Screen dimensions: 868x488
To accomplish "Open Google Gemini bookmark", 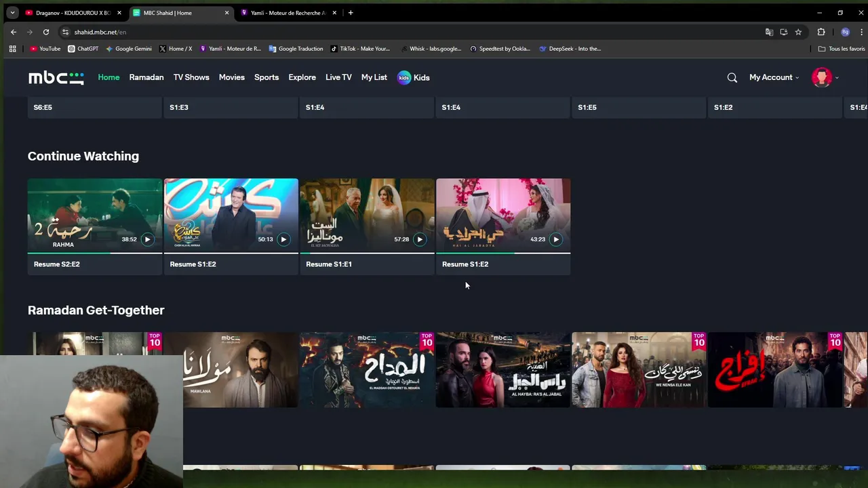I will [129, 49].
